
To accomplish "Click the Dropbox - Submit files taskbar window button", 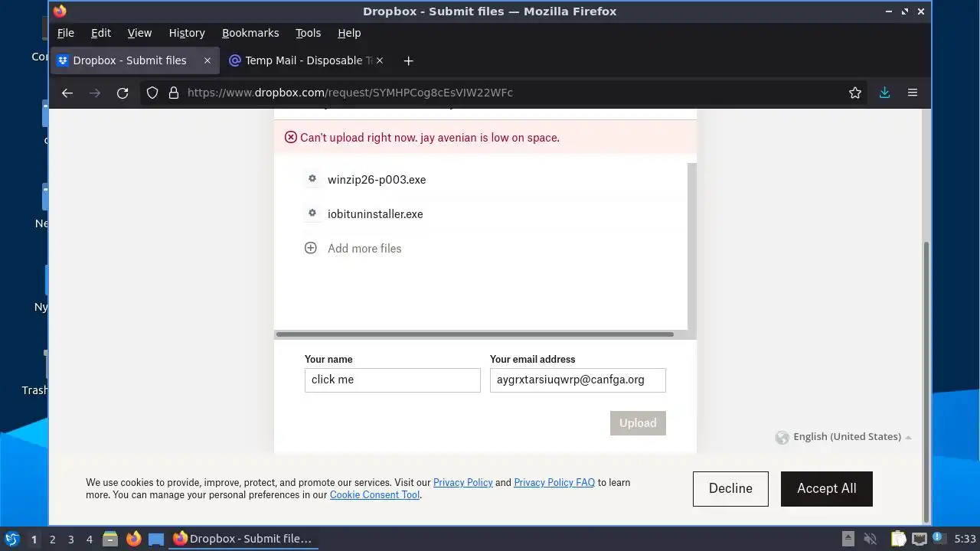I will 243,539.
